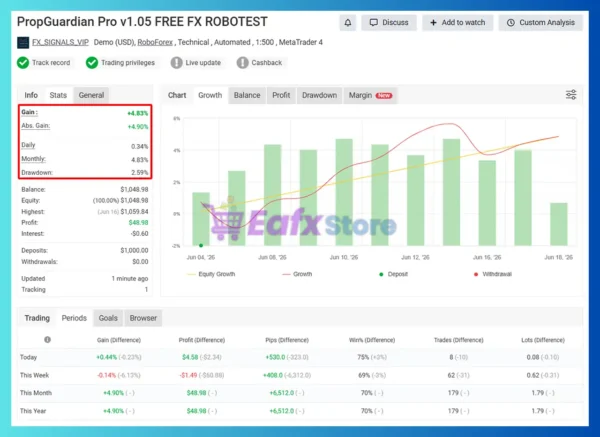600x437 pixels.
Task: Switch to the Info tab
Action: point(31,95)
